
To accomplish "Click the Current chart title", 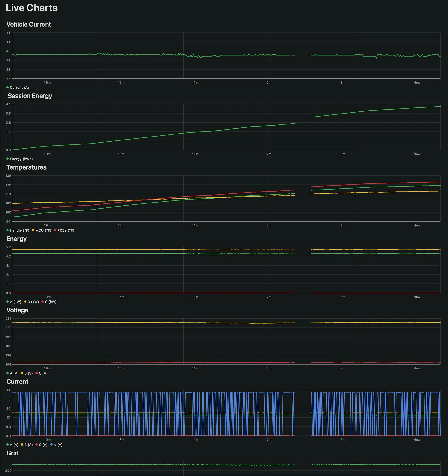I will 17,382.
